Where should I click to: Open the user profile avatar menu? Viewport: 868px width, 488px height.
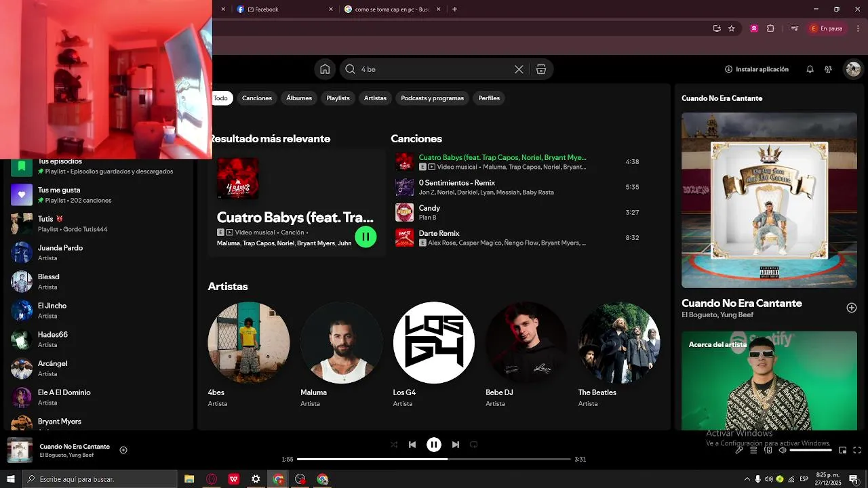tap(853, 69)
